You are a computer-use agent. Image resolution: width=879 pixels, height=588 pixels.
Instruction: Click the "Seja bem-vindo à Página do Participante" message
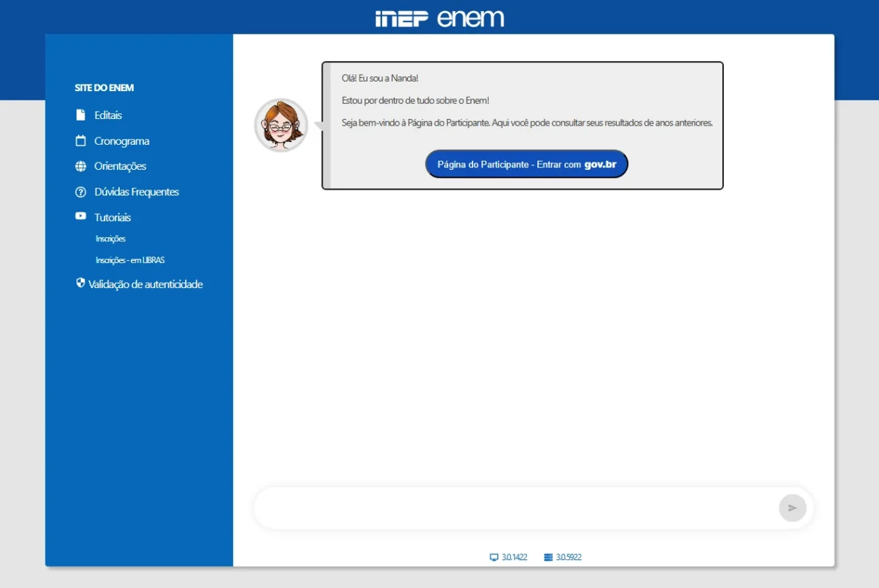(527, 123)
